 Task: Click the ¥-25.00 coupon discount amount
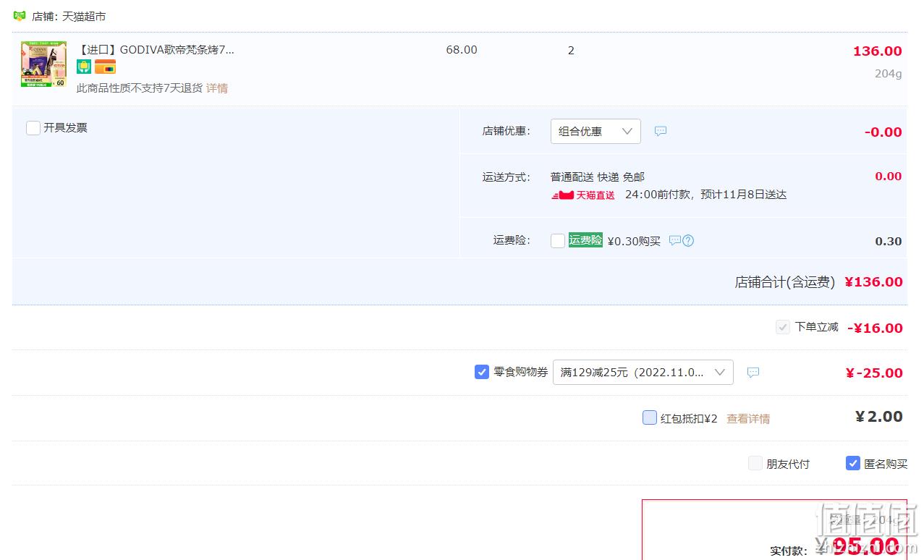tap(874, 373)
